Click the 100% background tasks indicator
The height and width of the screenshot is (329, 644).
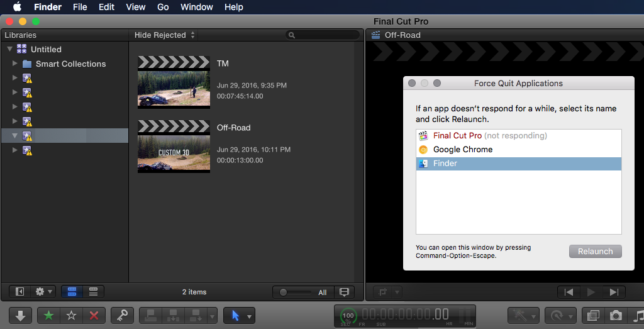348,315
